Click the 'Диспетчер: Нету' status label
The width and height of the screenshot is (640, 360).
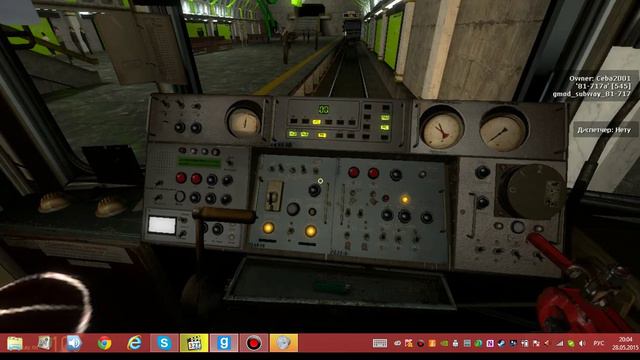(x=604, y=130)
